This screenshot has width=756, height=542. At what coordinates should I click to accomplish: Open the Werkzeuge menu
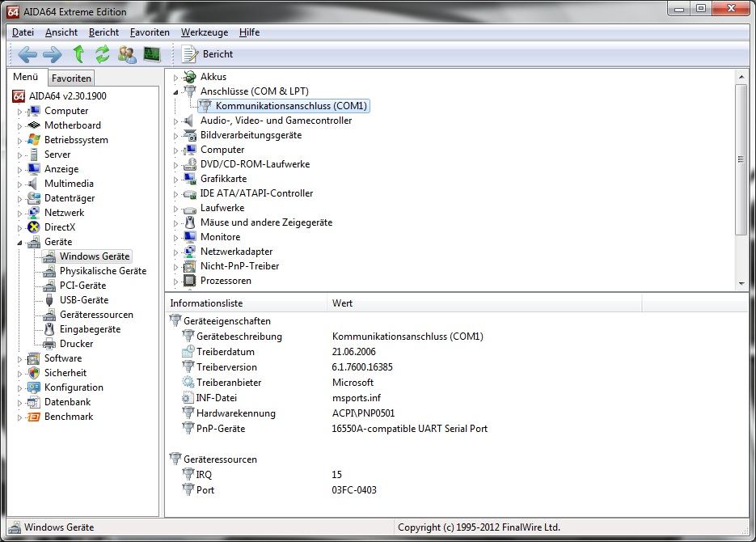[205, 32]
